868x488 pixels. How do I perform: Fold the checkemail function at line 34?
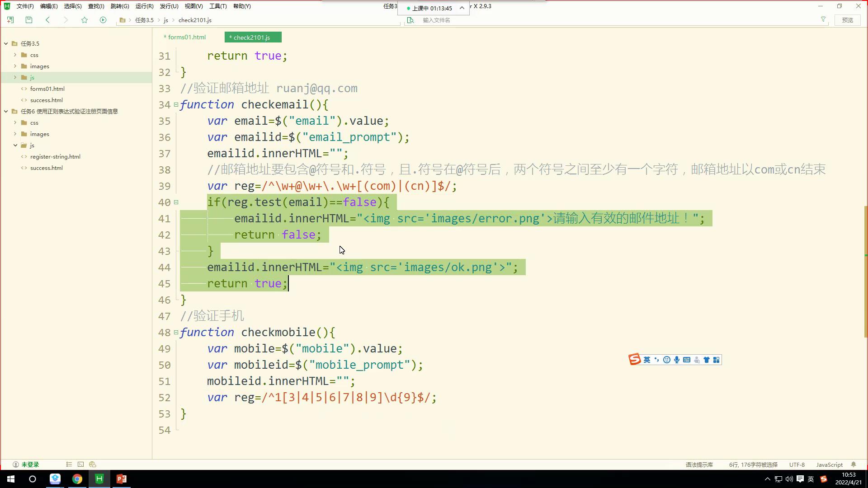(176, 105)
